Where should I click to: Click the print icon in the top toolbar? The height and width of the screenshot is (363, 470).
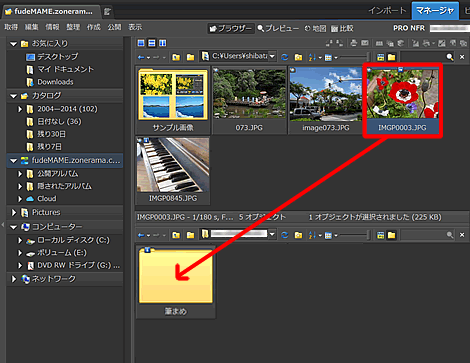354,43
